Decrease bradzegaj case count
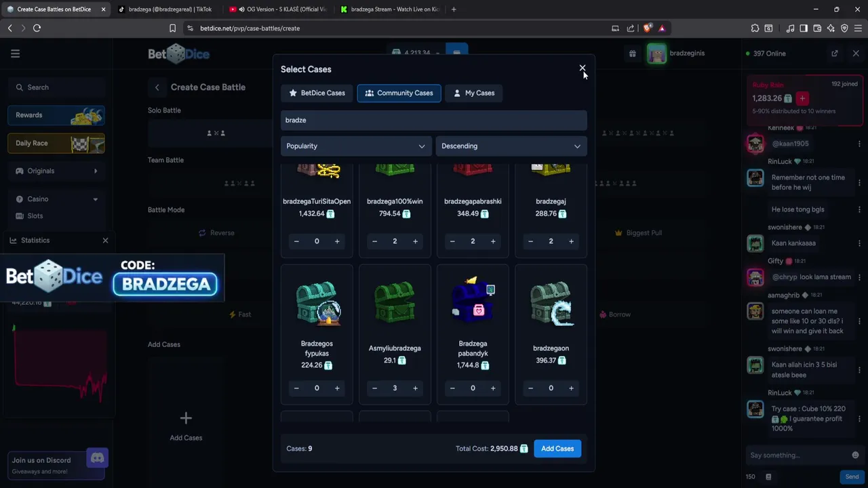This screenshot has height=488, width=868. (530, 241)
